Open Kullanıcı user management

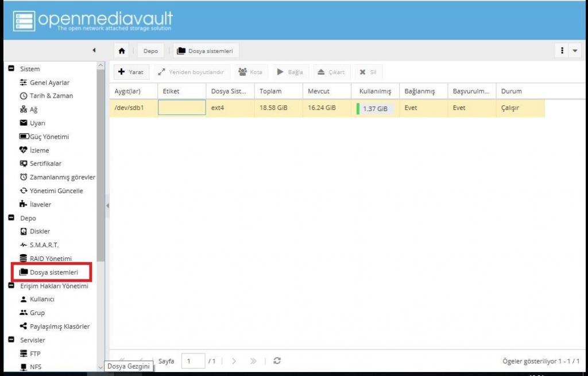coord(37,299)
